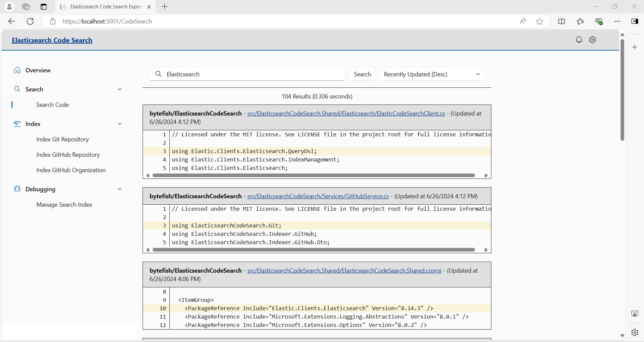This screenshot has width=644, height=342.
Task: View site information lock icon
Action: (x=53, y=21)
